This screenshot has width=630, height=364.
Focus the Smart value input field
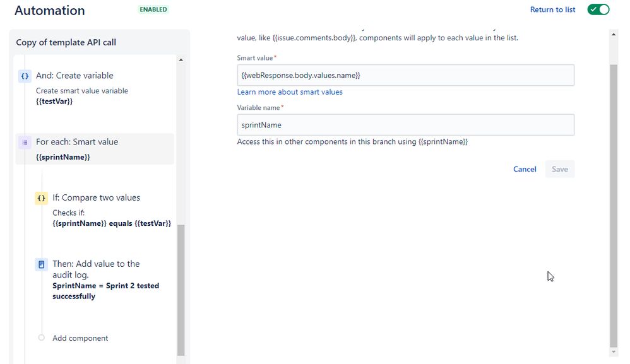click(405, 75)
